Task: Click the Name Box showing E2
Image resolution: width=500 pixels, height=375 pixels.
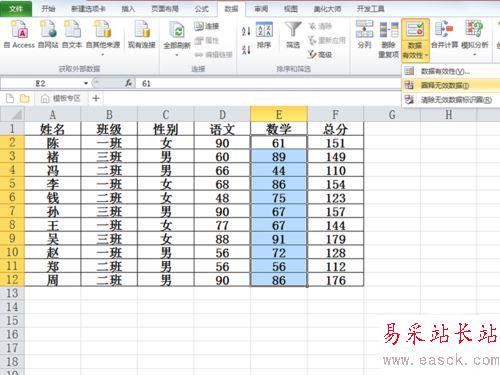Action: (x=41, y=83)
